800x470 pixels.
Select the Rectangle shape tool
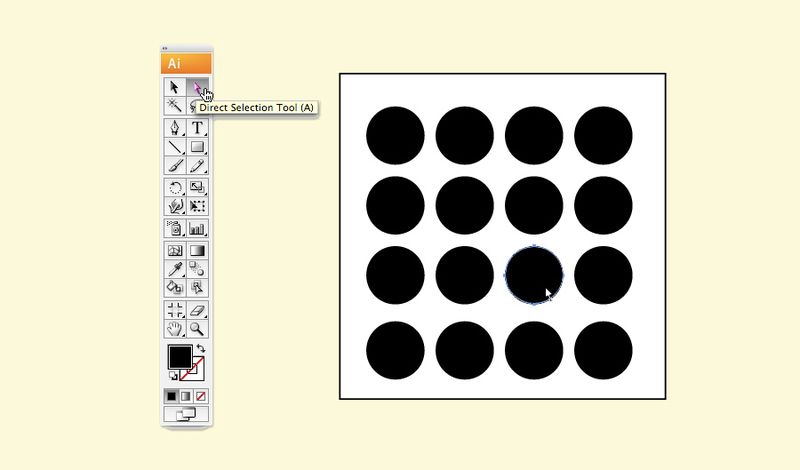(x=197, y=147)
